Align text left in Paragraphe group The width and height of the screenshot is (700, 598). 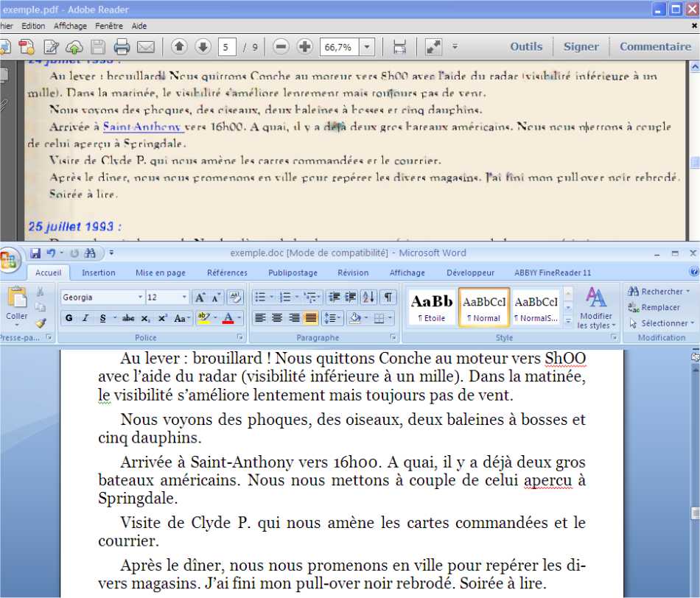[x=260, y=318]
